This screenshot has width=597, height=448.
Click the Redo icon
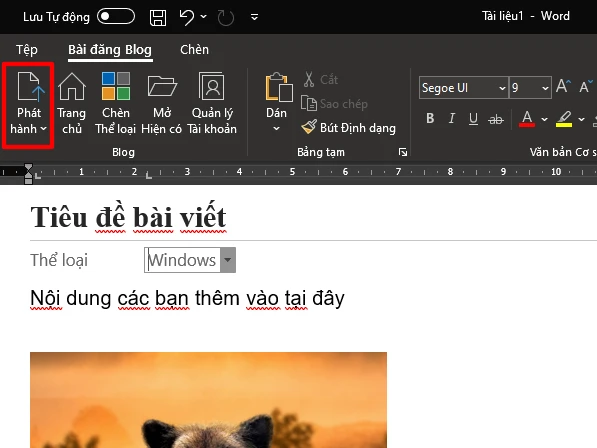(x=225, y=18)
